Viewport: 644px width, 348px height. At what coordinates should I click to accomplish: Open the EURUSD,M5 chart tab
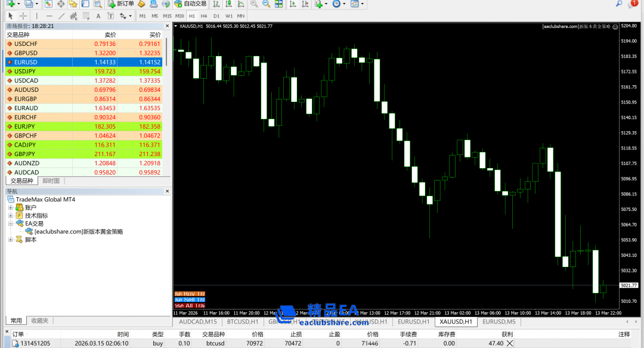point(499,322)
